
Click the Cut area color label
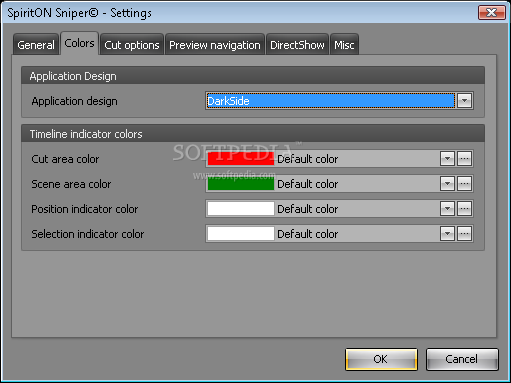point(65,159)
